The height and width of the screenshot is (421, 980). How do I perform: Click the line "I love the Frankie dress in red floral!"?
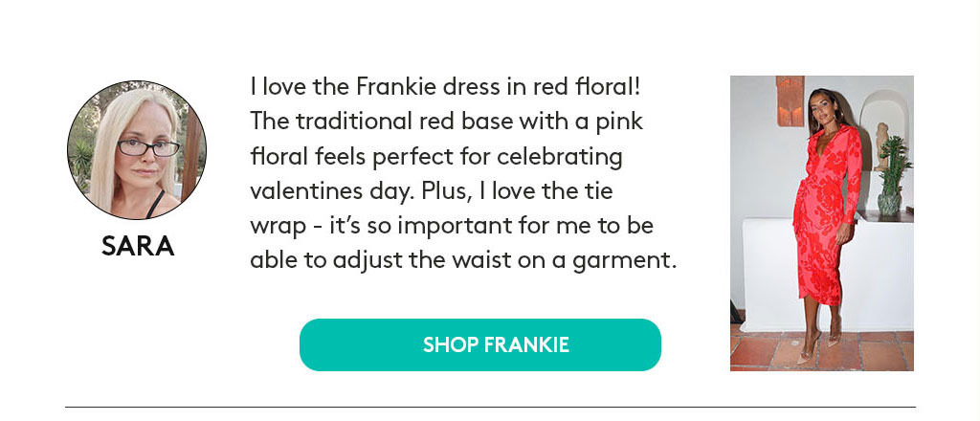coord(446,86)
